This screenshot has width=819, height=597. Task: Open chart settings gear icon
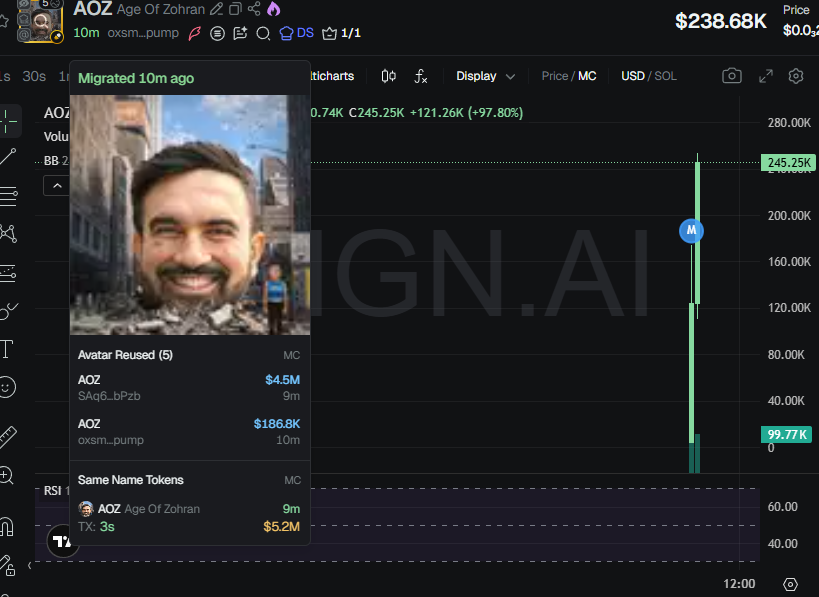click(x=796, y=76)
